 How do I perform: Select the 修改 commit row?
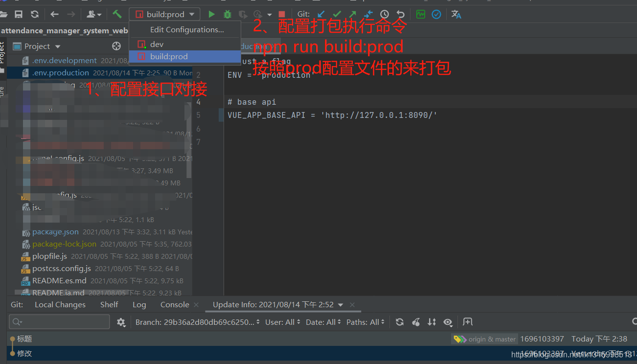pos(323,353)
